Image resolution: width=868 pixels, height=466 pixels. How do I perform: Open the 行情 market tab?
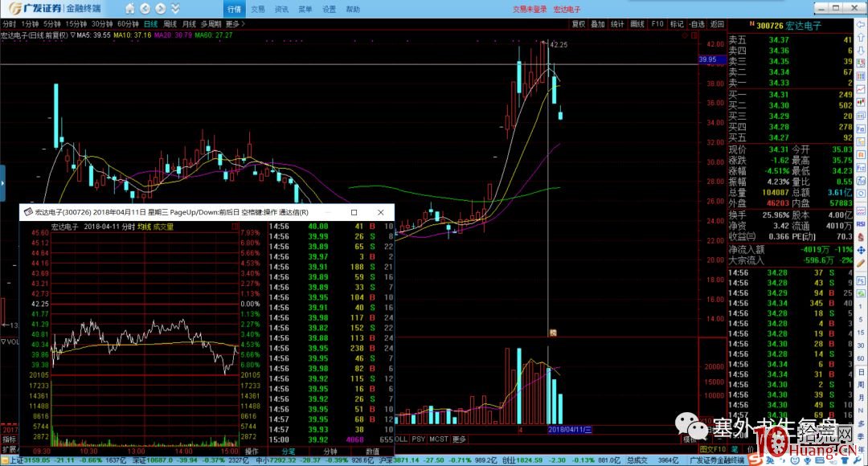pos(234,9)
